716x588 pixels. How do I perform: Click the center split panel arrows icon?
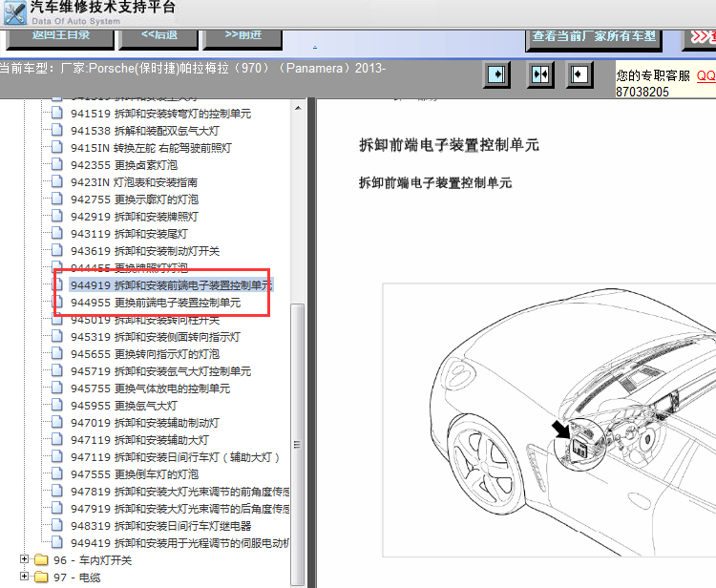(540, 73)
